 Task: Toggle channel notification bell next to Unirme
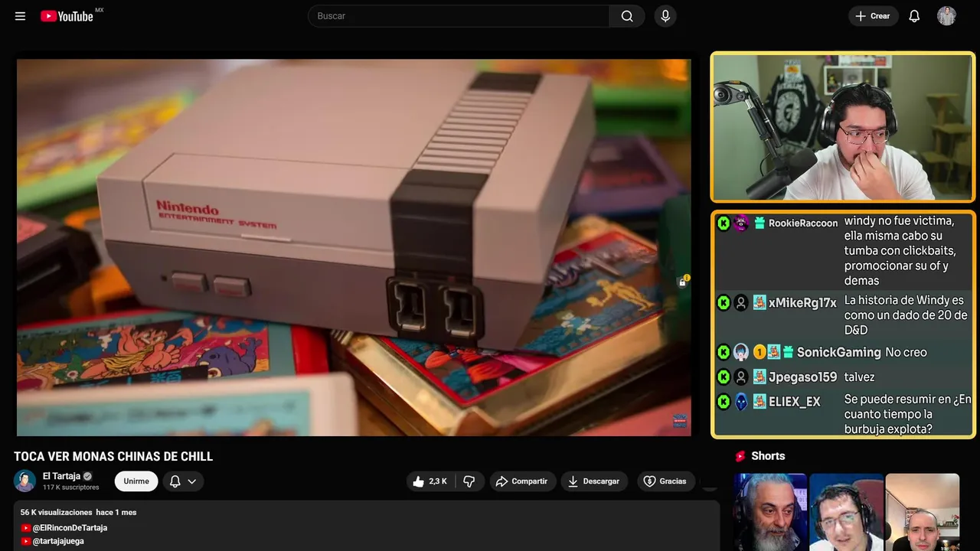click(x=175, y=481)
